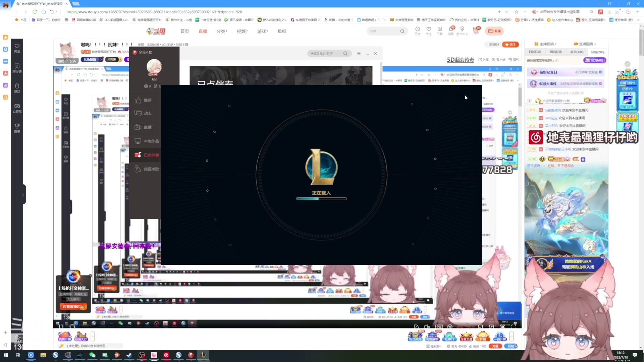Select 动态 in 全民K歌 sidebar
Image resolution: width=644 pixels, height=362 pixels.
click(x=143, y=113)
